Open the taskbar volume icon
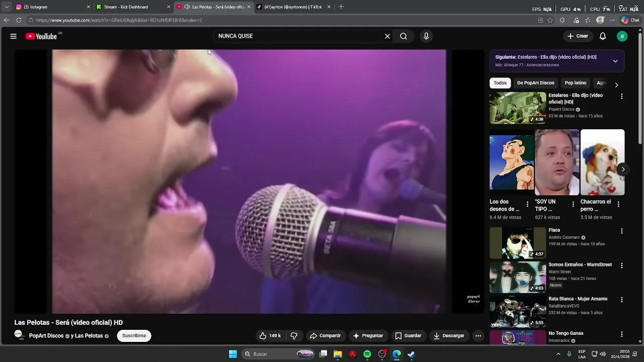644x362 pixels. click(603, 354)
